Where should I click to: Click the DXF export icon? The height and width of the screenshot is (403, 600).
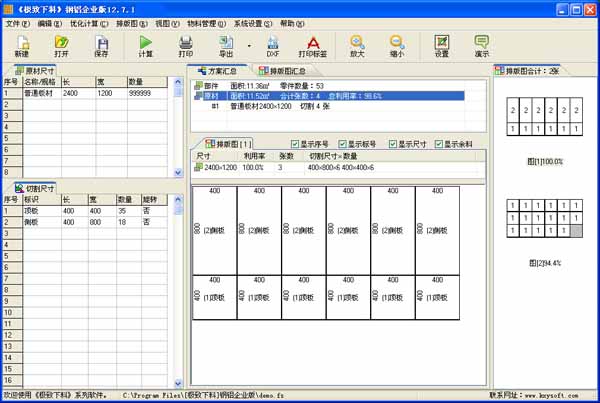coord(272,46)
